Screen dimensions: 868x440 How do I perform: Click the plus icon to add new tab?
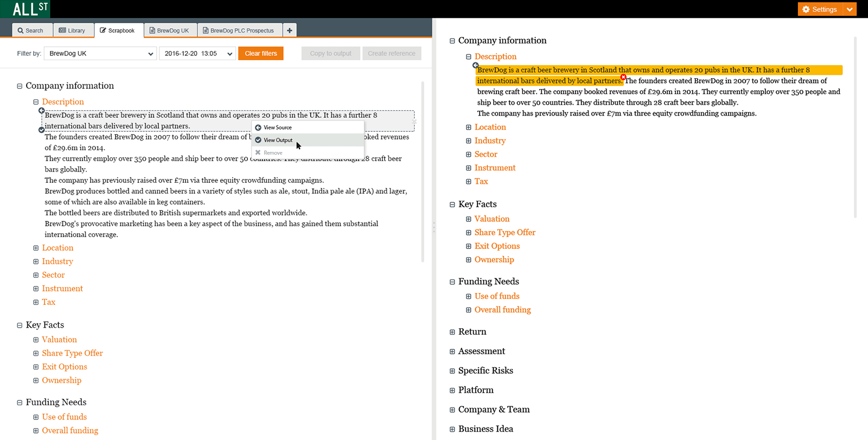point(290,30)
